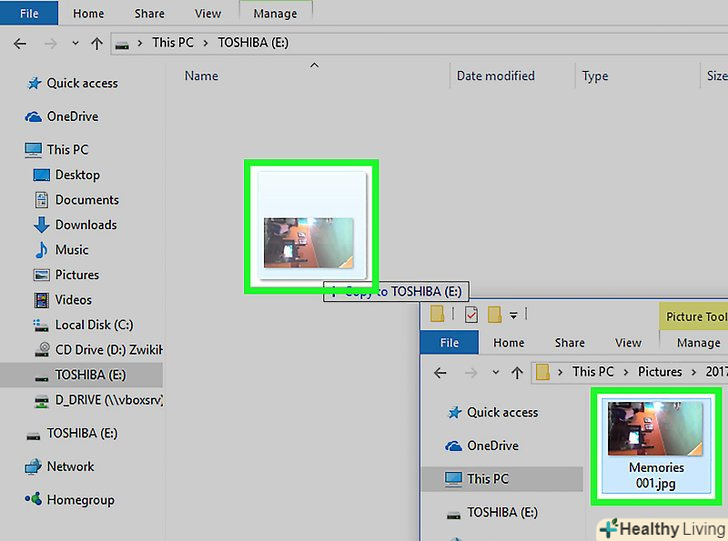Open Share tab in Pictures window
The image size is (728, 541).
click(x=570, y=343)
